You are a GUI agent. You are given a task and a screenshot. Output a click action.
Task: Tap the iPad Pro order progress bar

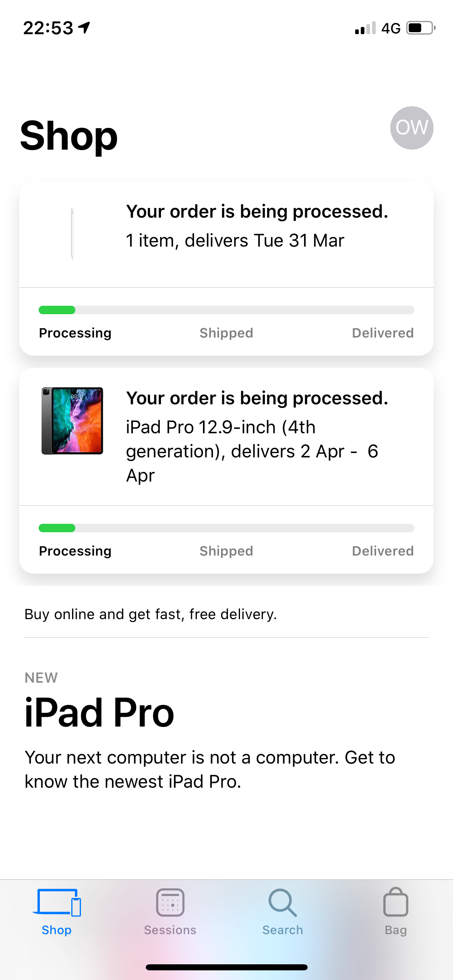tap(56, 528)
